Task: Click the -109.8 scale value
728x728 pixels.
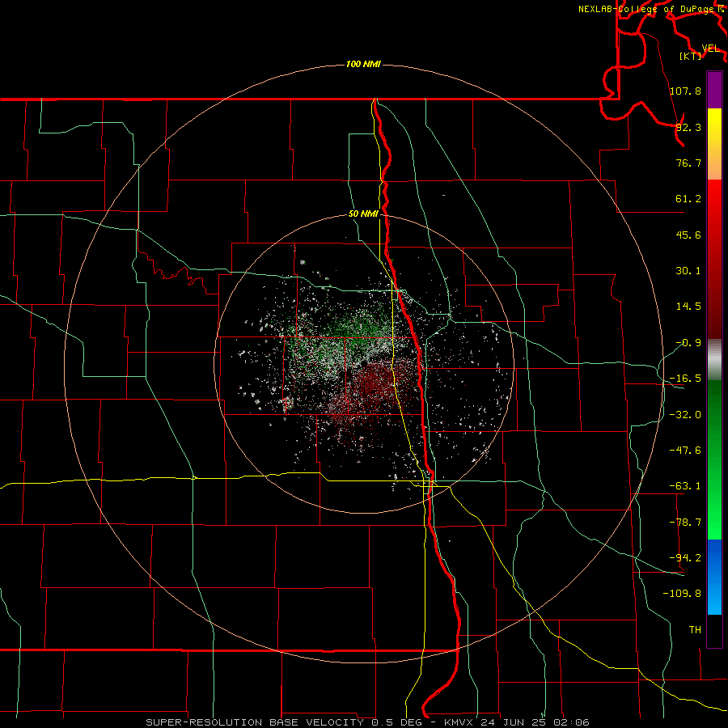Action: (682, 594)
